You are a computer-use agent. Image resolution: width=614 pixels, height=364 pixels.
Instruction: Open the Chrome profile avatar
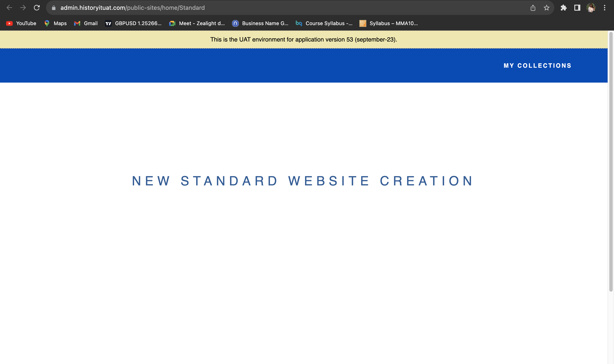click(591, 8)
